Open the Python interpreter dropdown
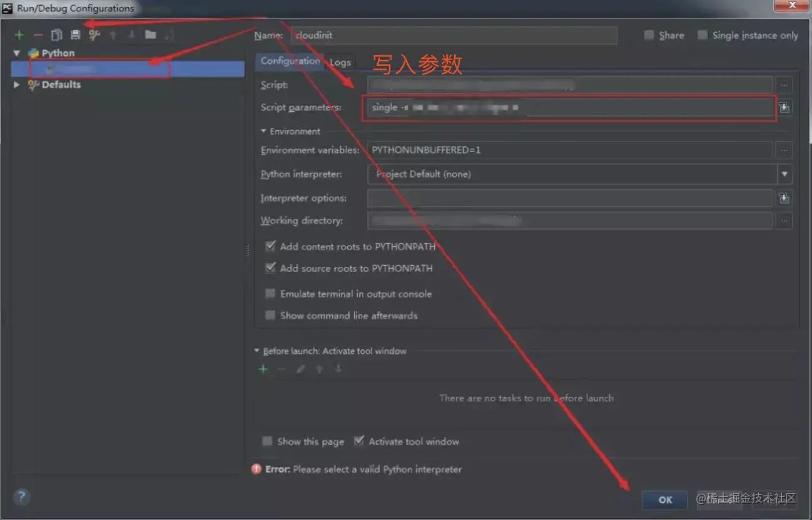Screen dimensions: 812x520 (579, 174)
